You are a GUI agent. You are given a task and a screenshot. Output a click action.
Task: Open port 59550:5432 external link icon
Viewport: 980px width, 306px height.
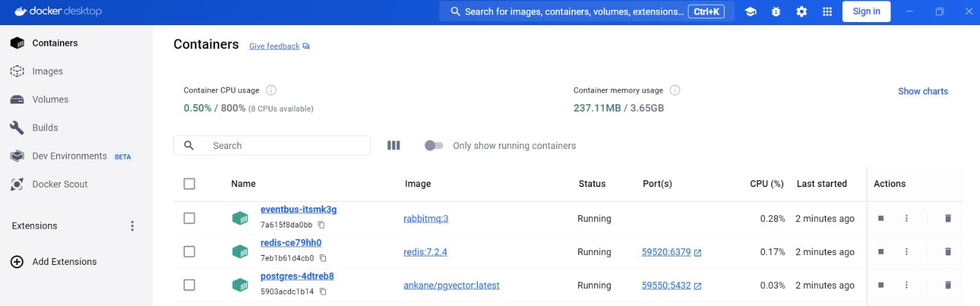pyautogui.click(x=698, y=286)
